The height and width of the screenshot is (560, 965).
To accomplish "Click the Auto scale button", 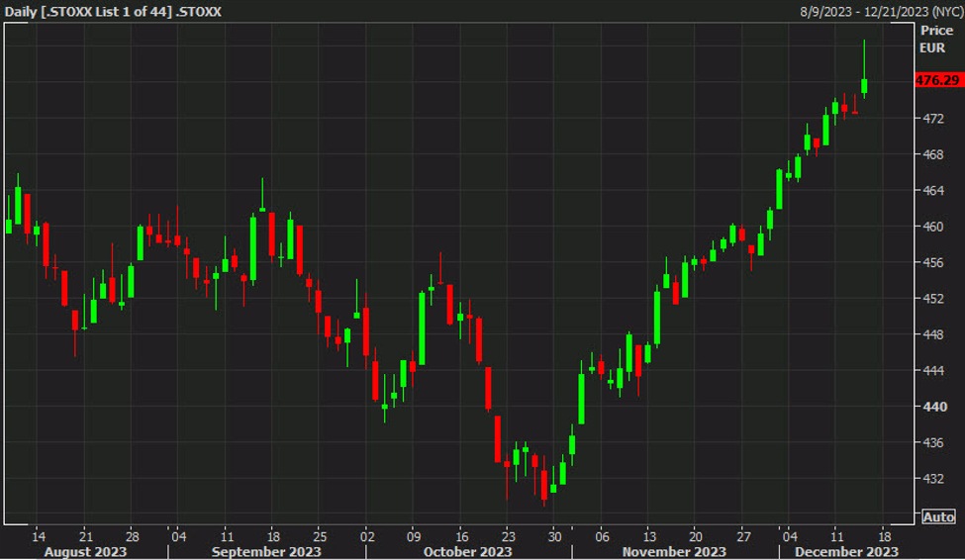I will [x=938, y=516].
